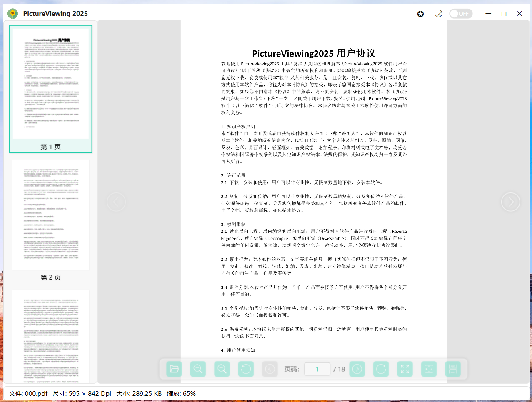Click the status bar file name '000.pdf'

[36, 393]
